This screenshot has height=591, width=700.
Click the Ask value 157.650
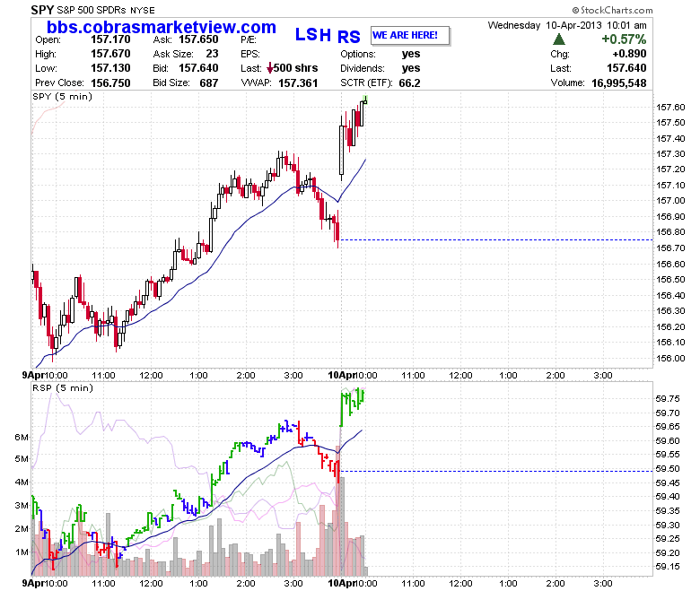click(198, 39)
